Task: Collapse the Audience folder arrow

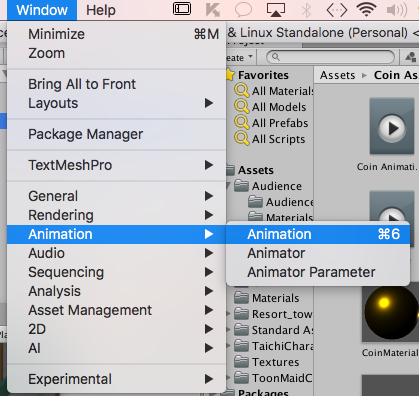Action: pos(229,186)
